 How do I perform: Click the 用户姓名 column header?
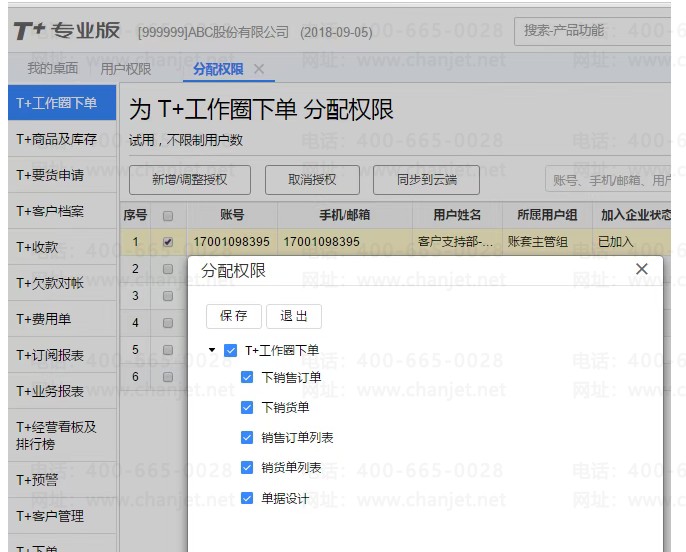click(x=457, y=215)
